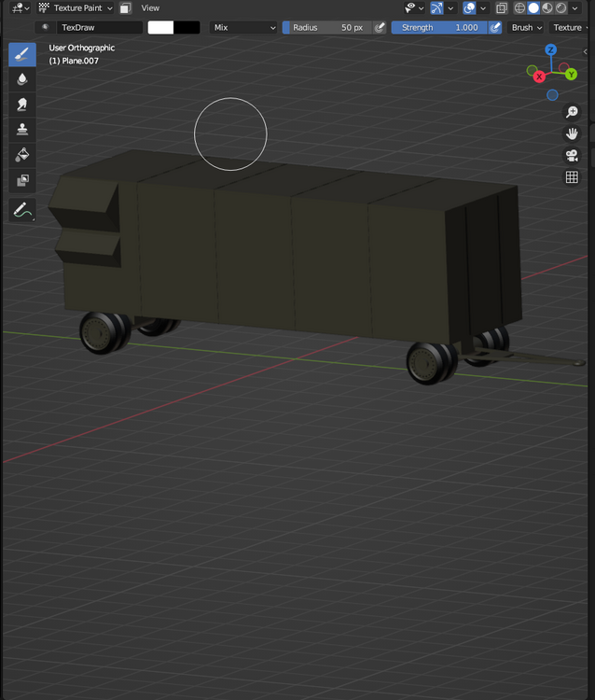Open the Texture Paint mode dropdown
595x700 pixels.
click(75, 8)
